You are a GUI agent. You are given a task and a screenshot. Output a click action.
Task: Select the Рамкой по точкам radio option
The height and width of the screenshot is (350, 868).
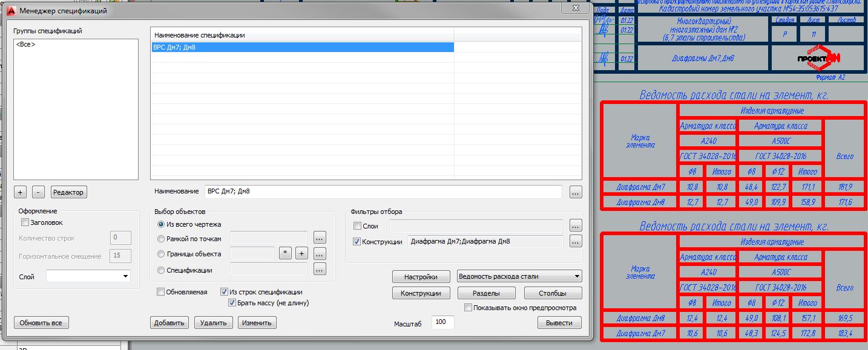coord(161,239)
